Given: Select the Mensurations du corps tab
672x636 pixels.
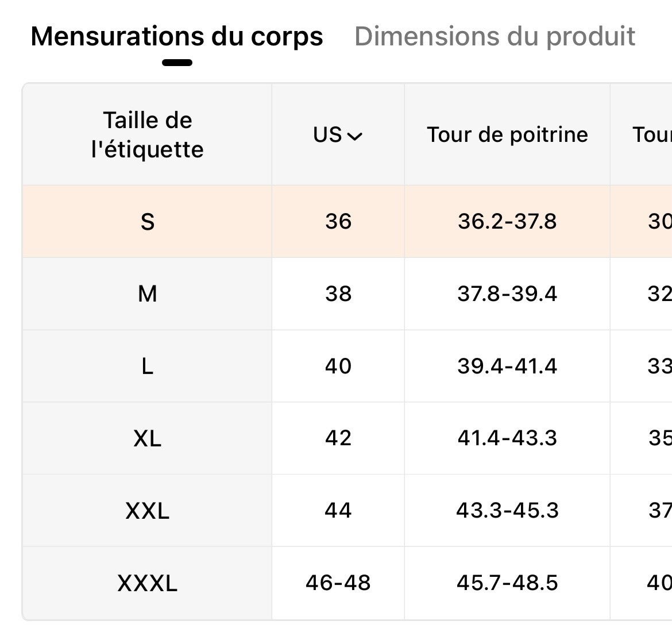Looking at the screenshot, I should pyautogui.click(x=176, y=36).
